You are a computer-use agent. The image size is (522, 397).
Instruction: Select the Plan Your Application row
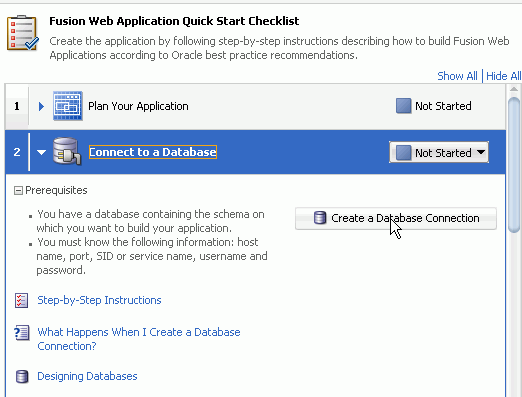(255, 106)
